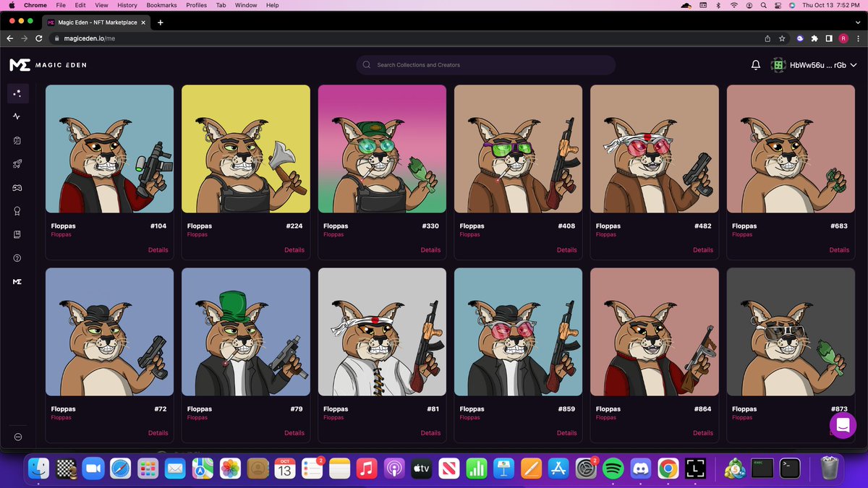Click Floppas collection link under #408
The width and height of the screenshot is (868, 488).
[x=469, y=234]
